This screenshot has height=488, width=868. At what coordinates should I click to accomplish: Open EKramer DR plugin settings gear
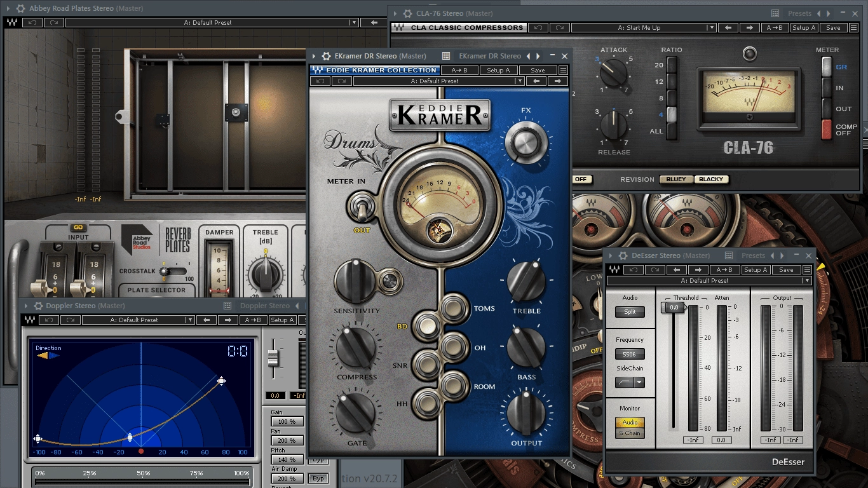pos(327,56)
